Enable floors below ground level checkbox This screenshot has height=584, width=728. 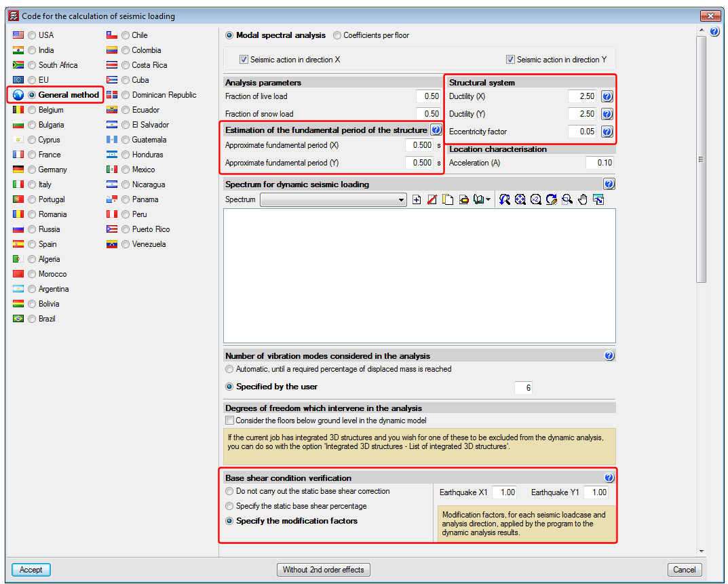(x=229, y=421)
